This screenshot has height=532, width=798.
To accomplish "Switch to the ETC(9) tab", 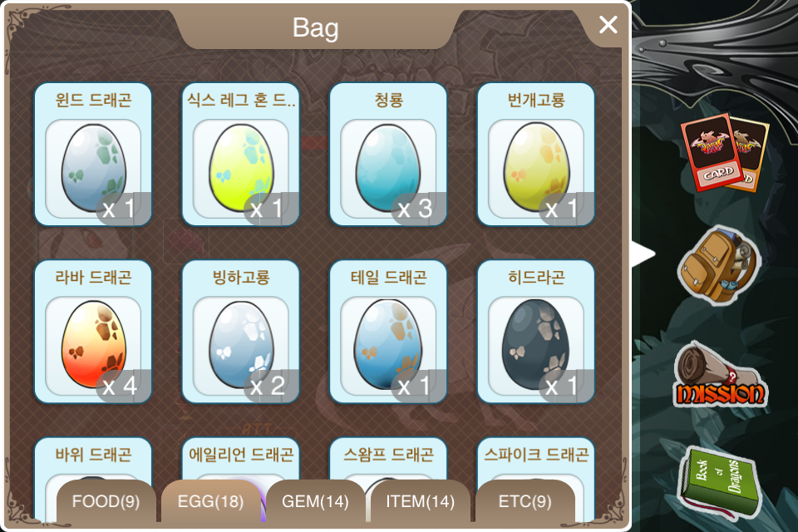I will click(x=525, y=501).
